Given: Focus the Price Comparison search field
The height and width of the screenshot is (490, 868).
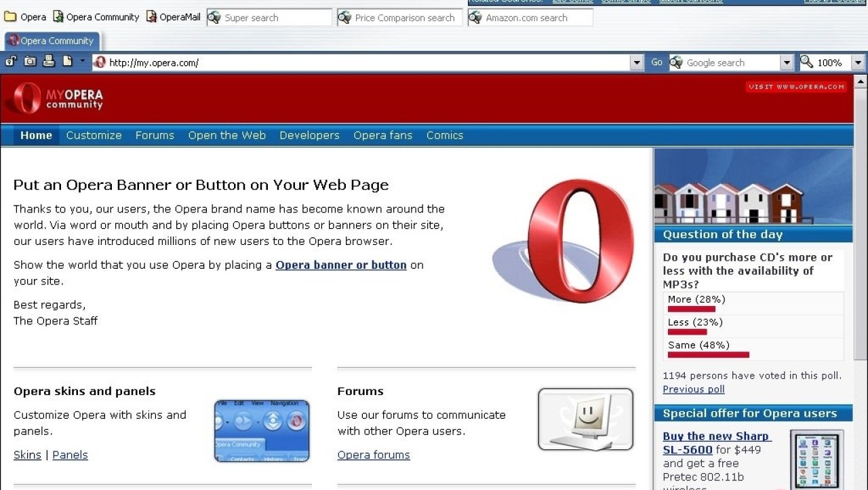Looking at the screenshot, I should [399, 18].
